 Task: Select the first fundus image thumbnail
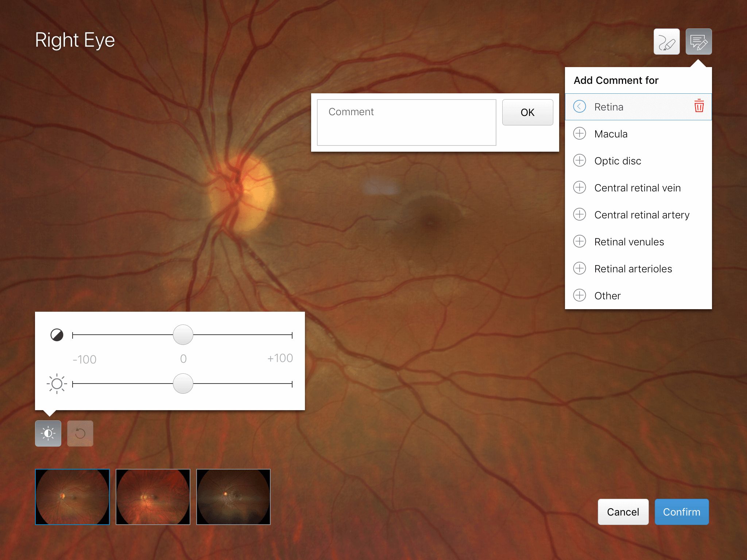(x=72, y=497)
